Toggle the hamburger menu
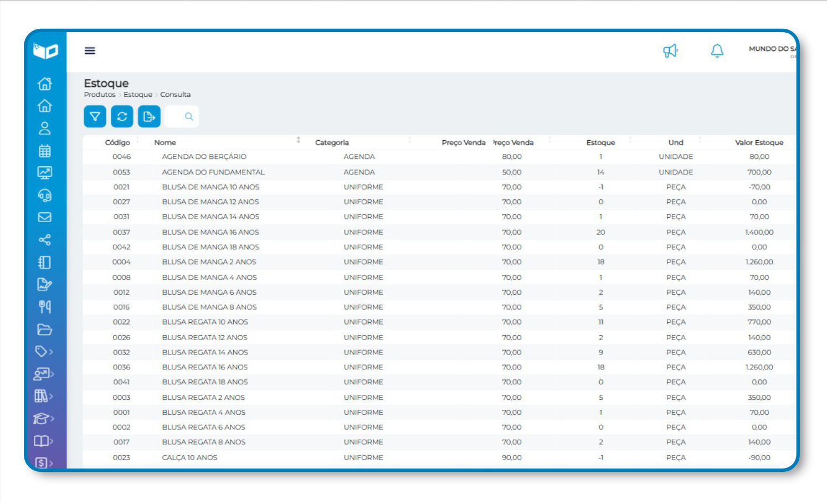Image resolution: width=827 pixels, height=504 pixels. (x=90, y=51)
